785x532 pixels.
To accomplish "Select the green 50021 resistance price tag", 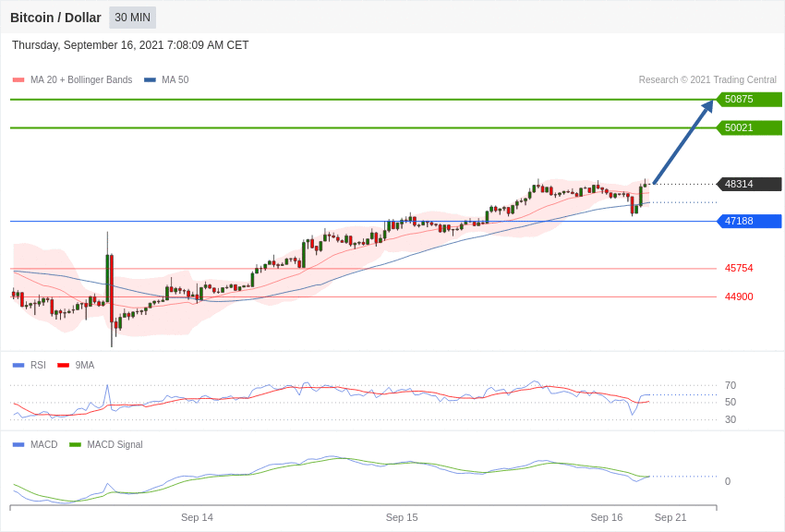I will click(749, 128).
